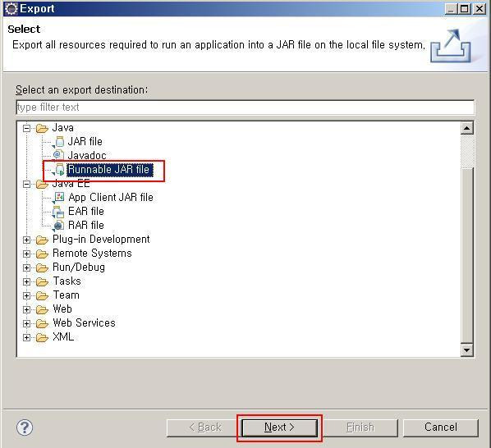Open help via the question mark icon
491x448 pixels.
25,427
